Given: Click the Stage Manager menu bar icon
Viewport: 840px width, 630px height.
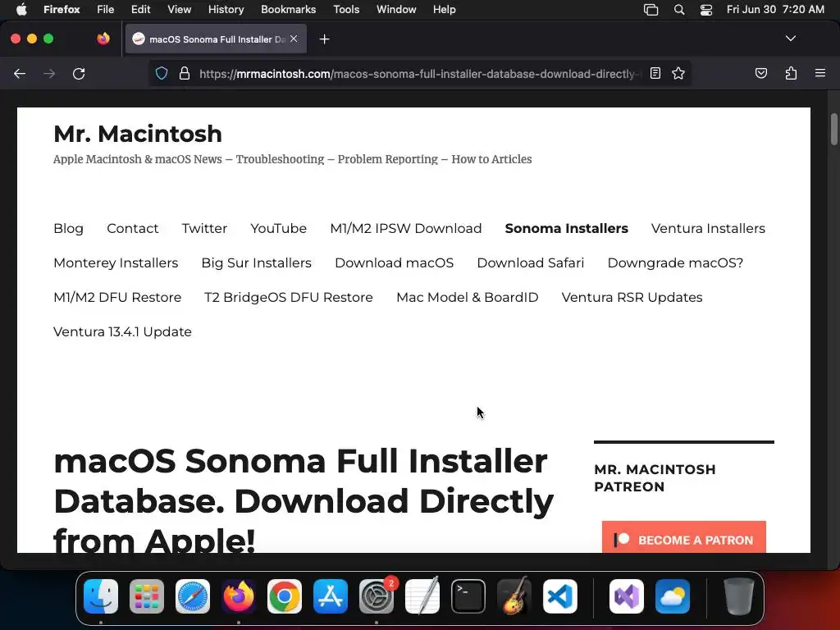Looking at the screenshot, I should click(x=651, y=9).
